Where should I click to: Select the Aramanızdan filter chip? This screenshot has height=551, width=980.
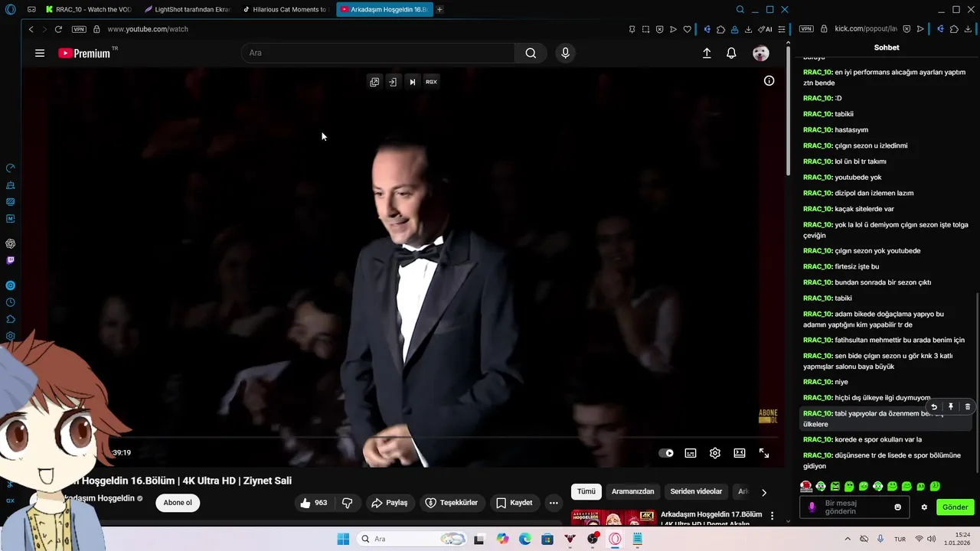(632, 491)
